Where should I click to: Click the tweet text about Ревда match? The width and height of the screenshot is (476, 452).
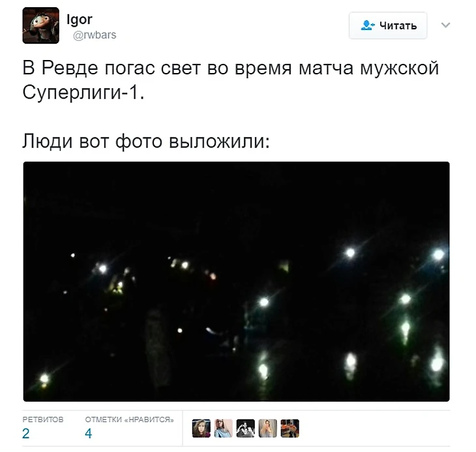coord(231,80)
